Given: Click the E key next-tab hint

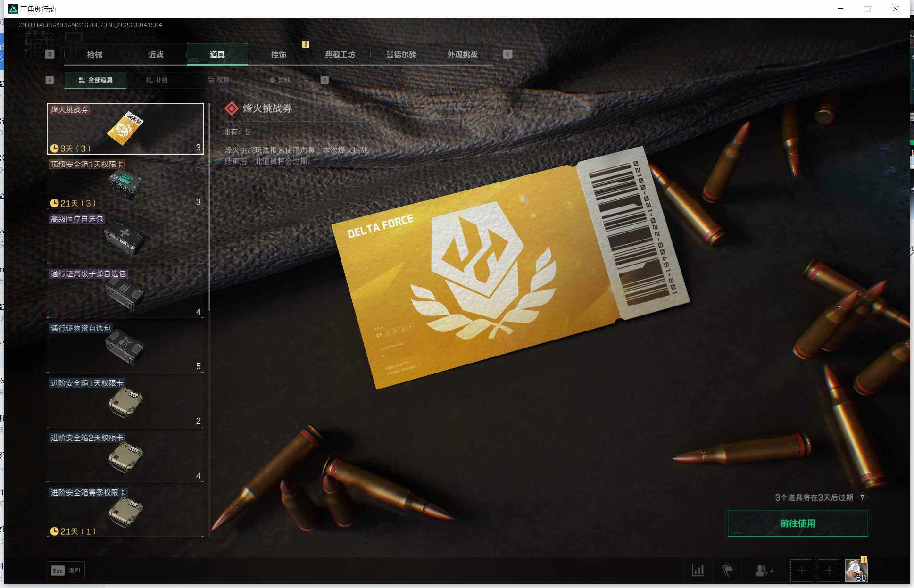Looking at the screenshot, I should pyautogui.click(x=507, y=54).
